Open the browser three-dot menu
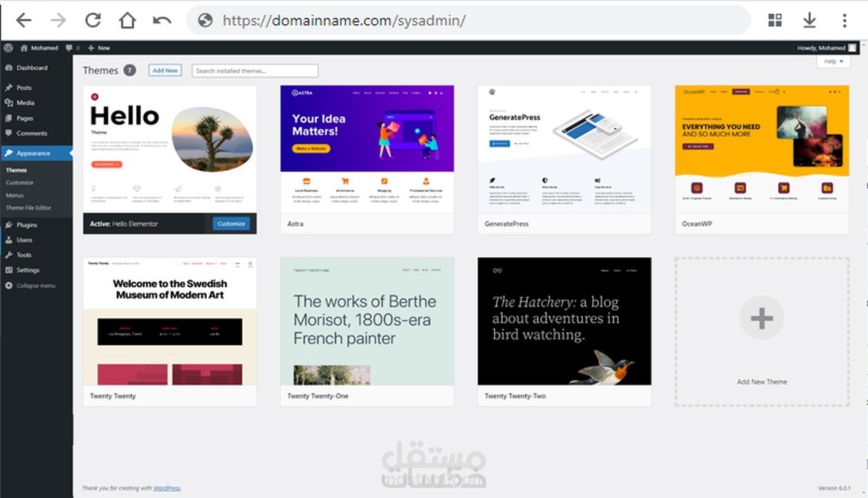This screenshot has width=868, height=498. click(x=844, y=20)
